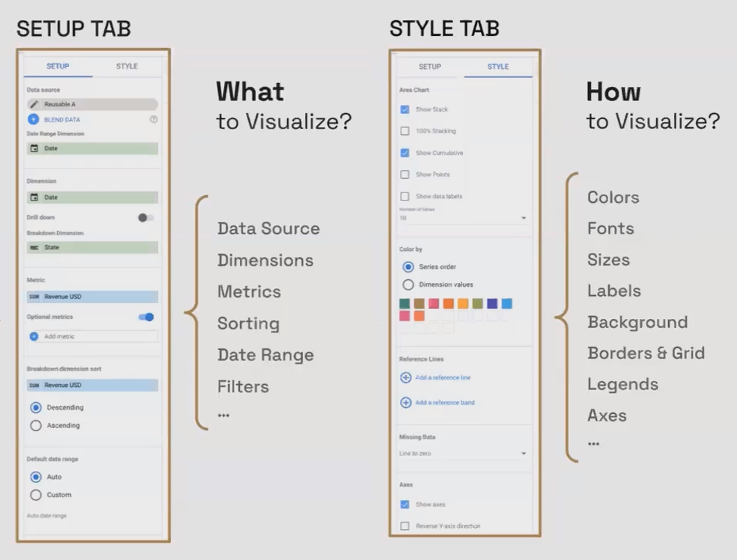
Task: Toggle the Drill down switch
Action: 145,218
